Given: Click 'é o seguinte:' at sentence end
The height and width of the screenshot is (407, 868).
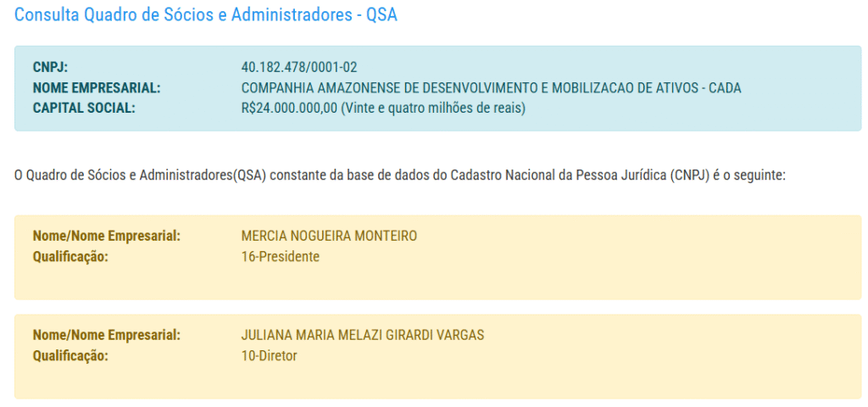Looking at the screenshot, I should (x=752, y=176).
